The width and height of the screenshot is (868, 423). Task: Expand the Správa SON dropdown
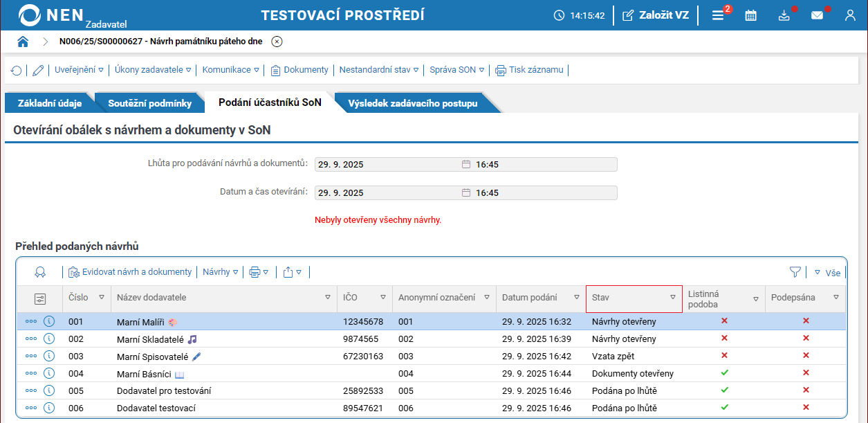(x=456, y=70)
